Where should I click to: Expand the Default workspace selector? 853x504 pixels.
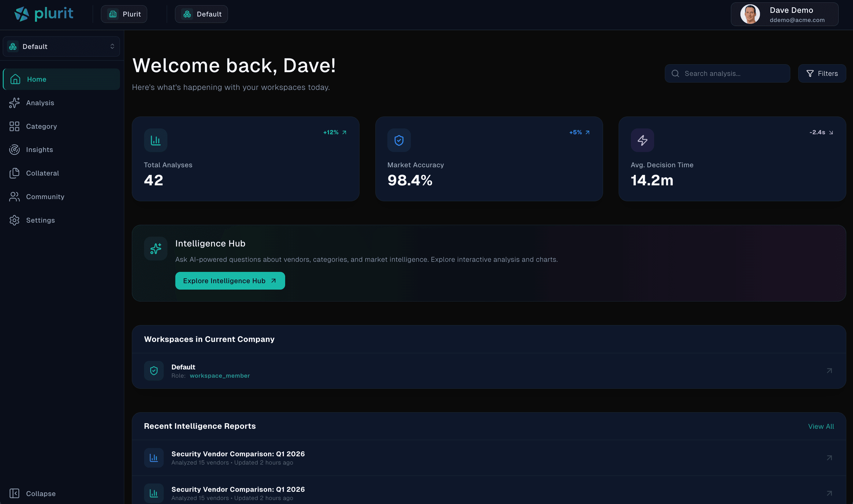click(x=61, y=46)
